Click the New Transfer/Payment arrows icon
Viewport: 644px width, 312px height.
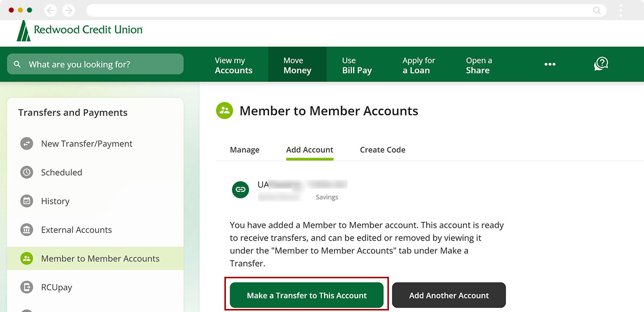(27, 143)
